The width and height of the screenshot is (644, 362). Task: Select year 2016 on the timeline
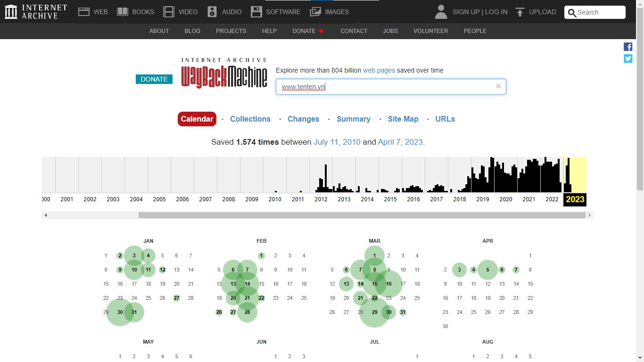[x=413, y=199]
